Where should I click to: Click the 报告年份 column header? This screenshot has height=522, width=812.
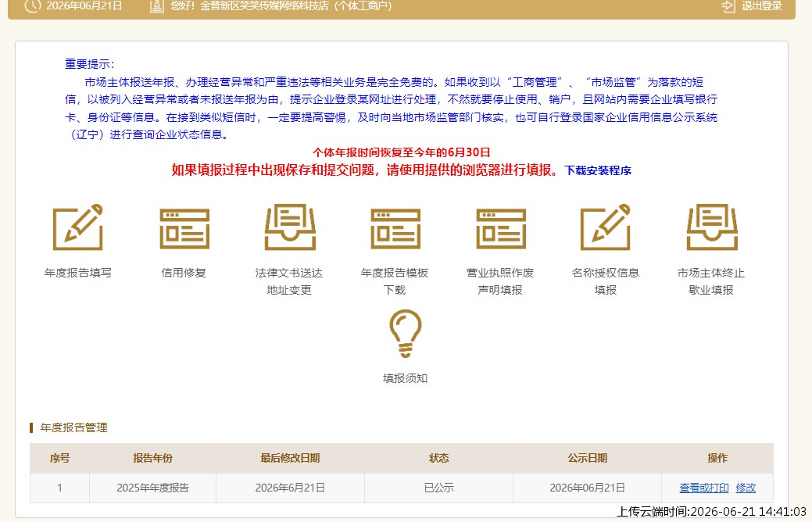click(x=152, y=458)
